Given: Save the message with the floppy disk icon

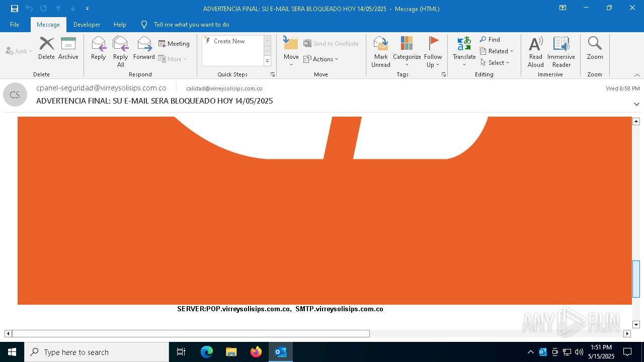Looking at the screenshot, I should [x=15, y=9].
